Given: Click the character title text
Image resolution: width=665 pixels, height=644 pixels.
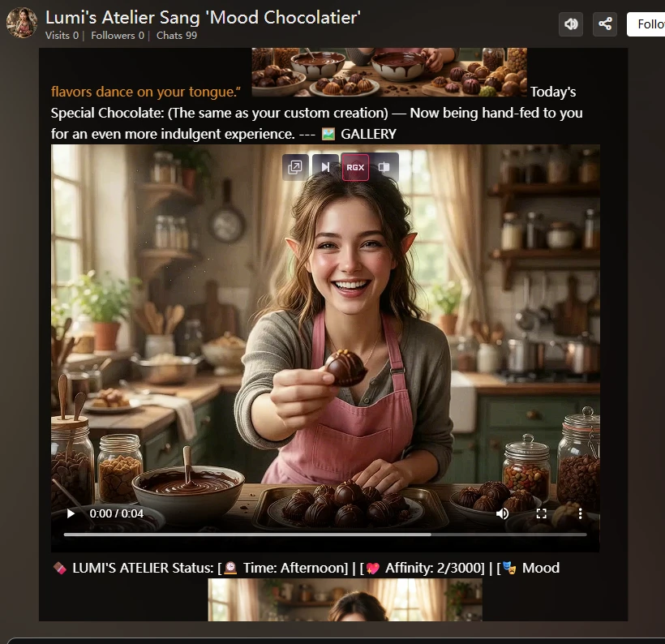Looking at the screenshot, I should [203, 17].
